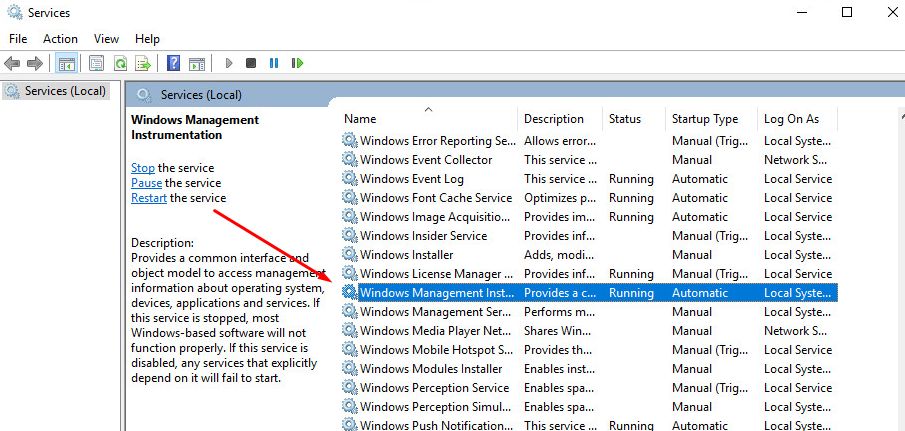Toggle the Show/Hide Console Tree icon
Image resolution: width=905 pixels, height=431 pixels.
tap(66, 63)
